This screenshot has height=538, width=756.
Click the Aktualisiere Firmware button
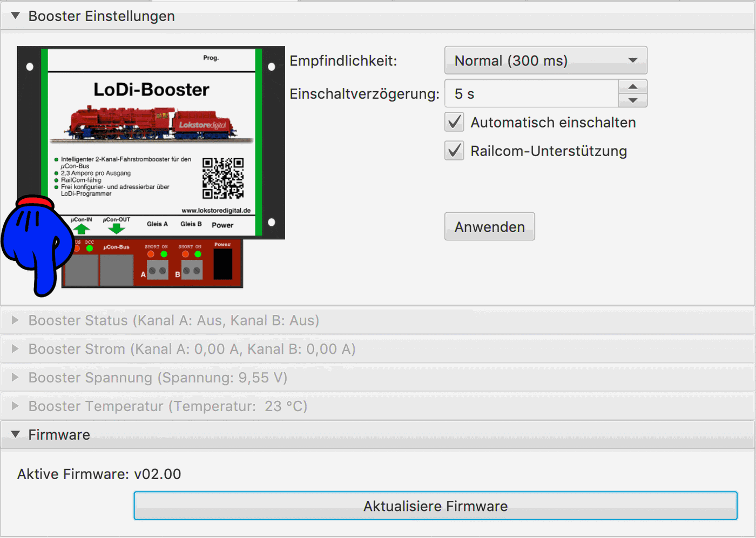click(x=435, y=506)
